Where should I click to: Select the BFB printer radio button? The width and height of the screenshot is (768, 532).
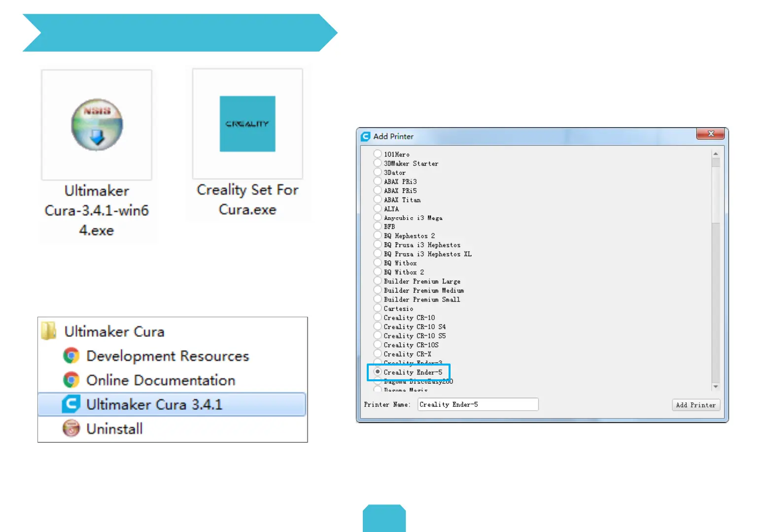point(378,227)
